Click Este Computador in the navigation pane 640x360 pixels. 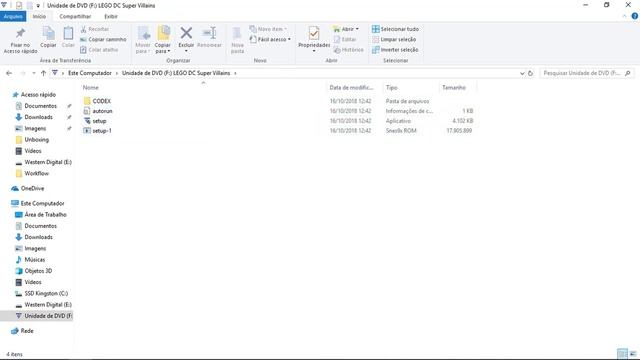pyautogui.click(x=42, y=203)
